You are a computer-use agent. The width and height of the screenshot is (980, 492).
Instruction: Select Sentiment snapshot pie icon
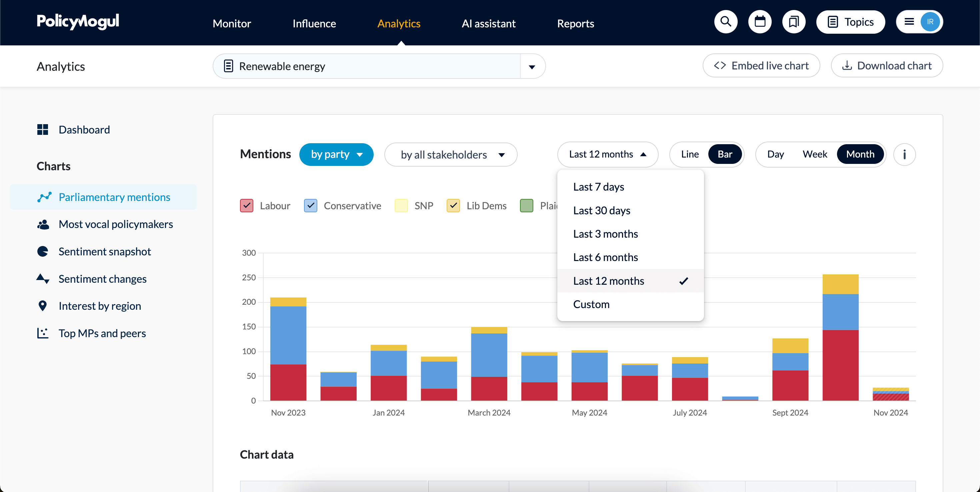pos(43,251)
